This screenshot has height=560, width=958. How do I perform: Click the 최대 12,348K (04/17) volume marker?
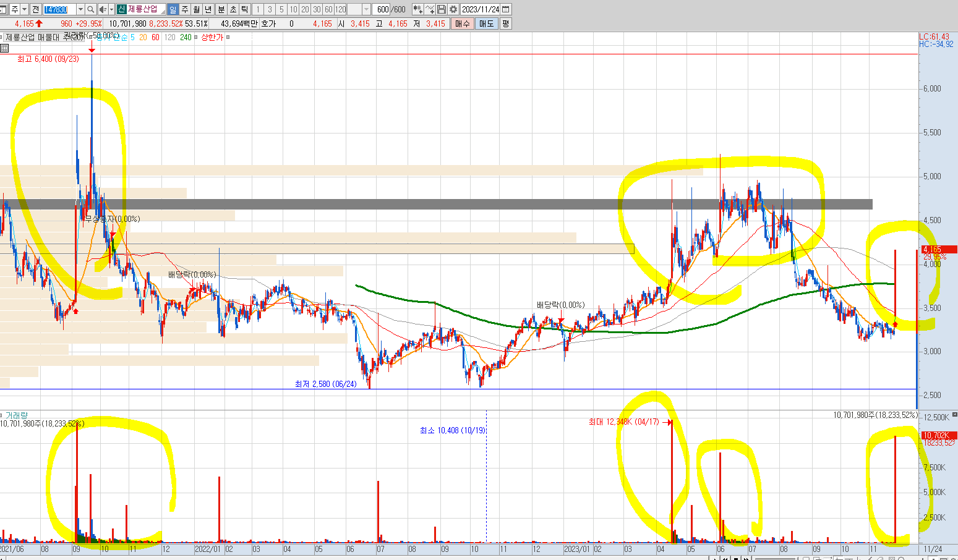click(624, 422)
